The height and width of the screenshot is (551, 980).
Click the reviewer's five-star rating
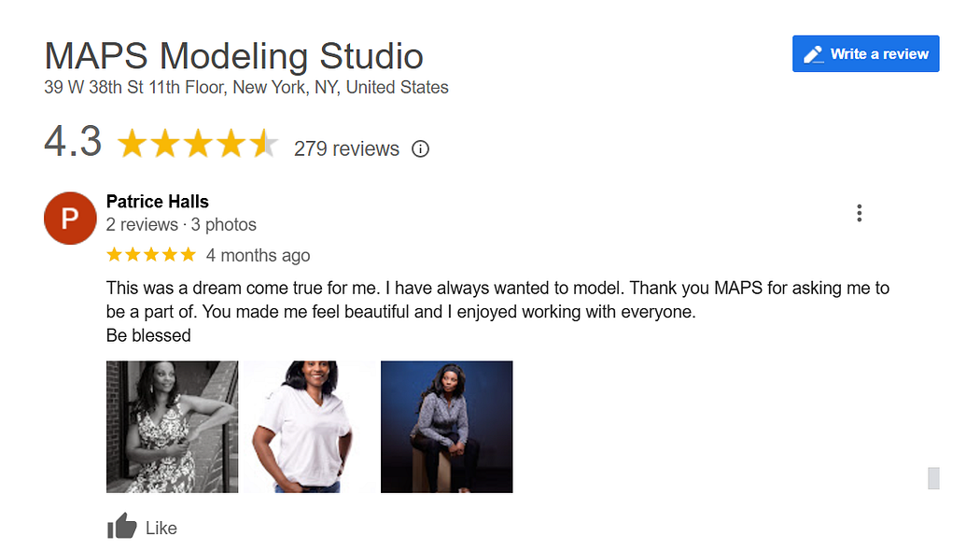point(151,255)
